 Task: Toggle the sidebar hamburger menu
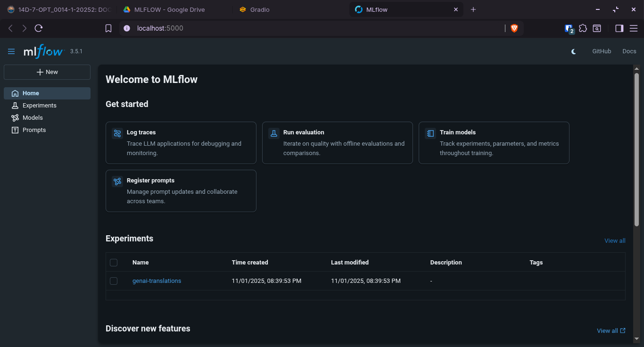pyautogui.click(x=11, y=51)
